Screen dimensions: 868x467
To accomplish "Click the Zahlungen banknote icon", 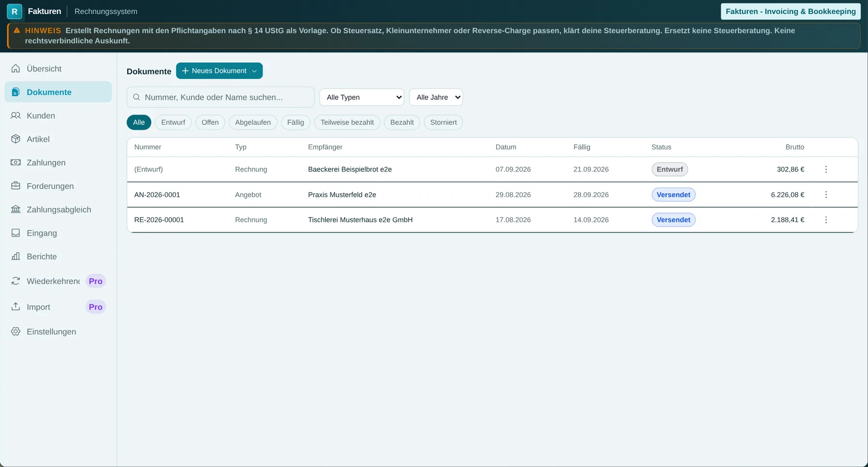I will [16, 162].
